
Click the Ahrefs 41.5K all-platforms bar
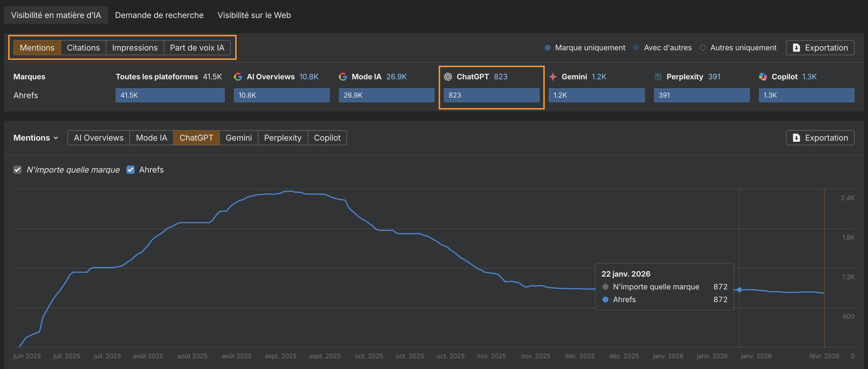click(x=170, y=95)
